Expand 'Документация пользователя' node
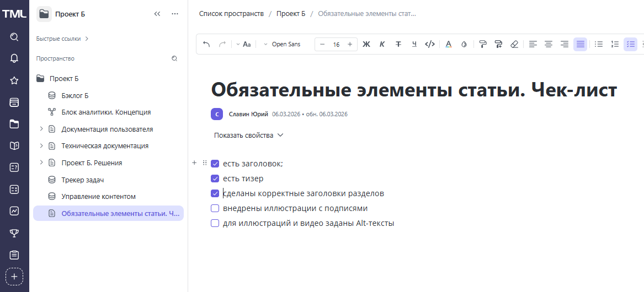The width and height of the screenshot is (644, 292). pyautogui.click(x=41, y=129)
